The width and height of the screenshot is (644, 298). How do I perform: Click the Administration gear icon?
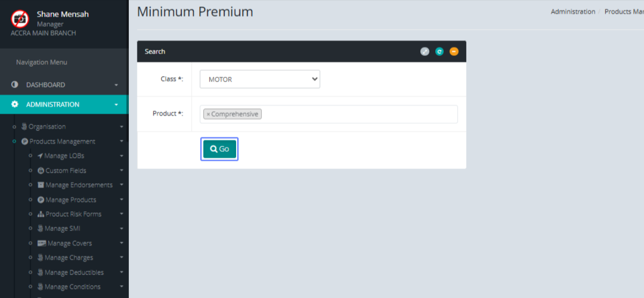(14, 105)
